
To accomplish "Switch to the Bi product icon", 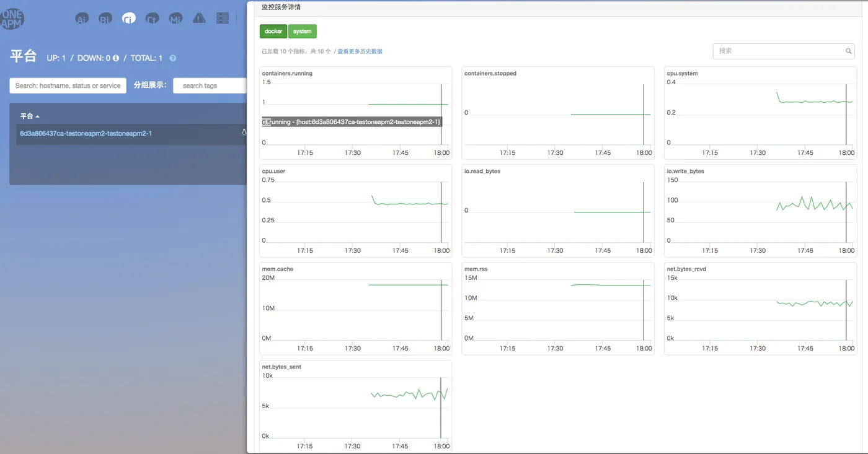I will pos(105,19).
